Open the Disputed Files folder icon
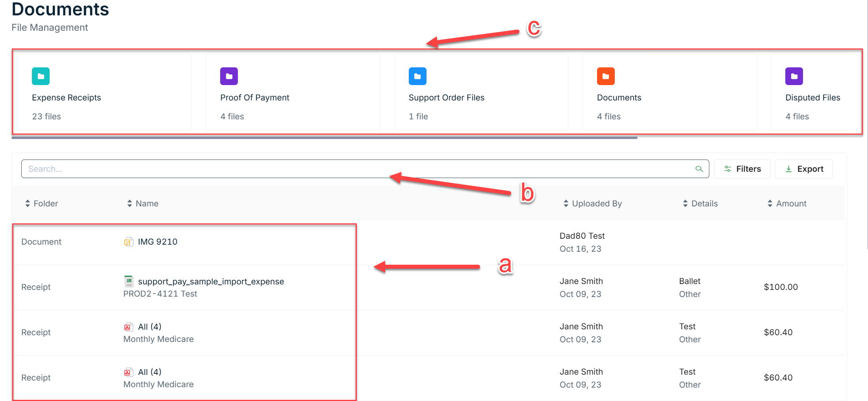The image size is (868, 401). [794, 76]
